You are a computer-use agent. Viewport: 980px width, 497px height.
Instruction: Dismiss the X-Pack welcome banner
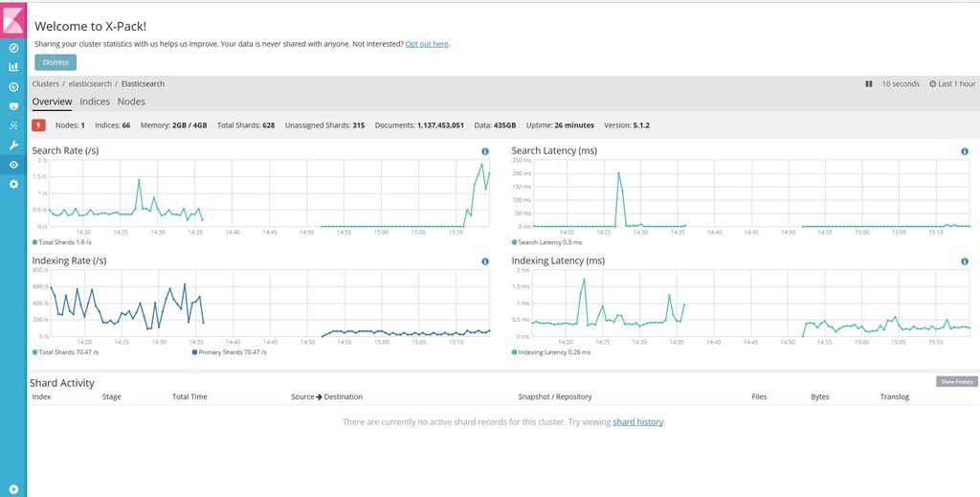click(x=56, y=62)
